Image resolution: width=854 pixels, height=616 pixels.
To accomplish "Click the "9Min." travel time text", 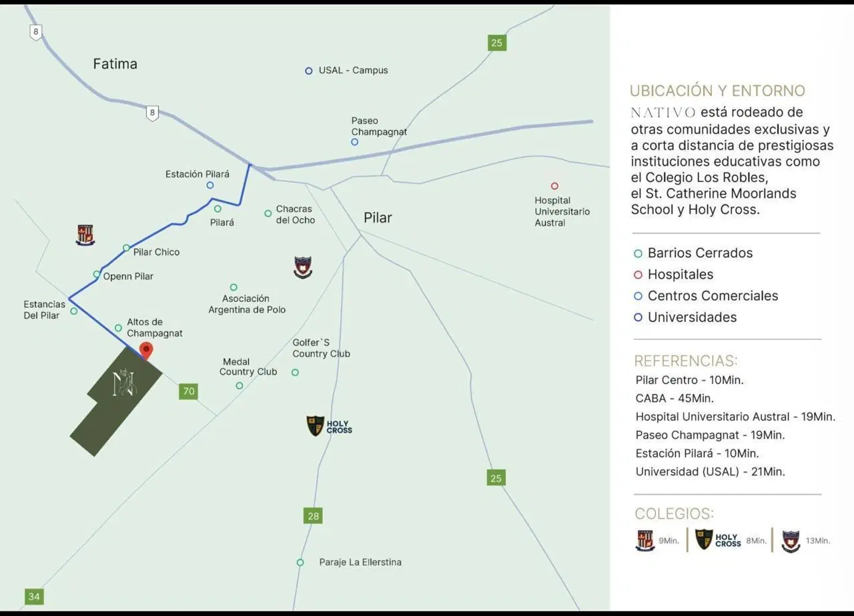I will pos(669,541).
